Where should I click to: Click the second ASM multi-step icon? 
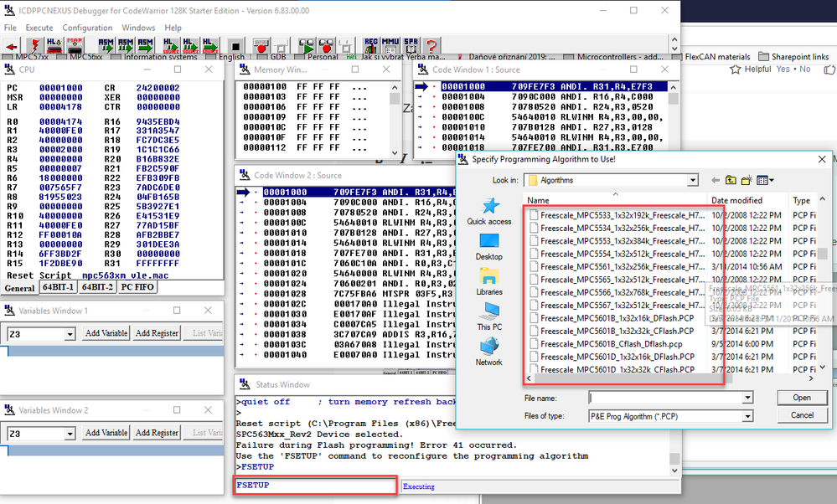pyautogui.click(x=126, y=46)
